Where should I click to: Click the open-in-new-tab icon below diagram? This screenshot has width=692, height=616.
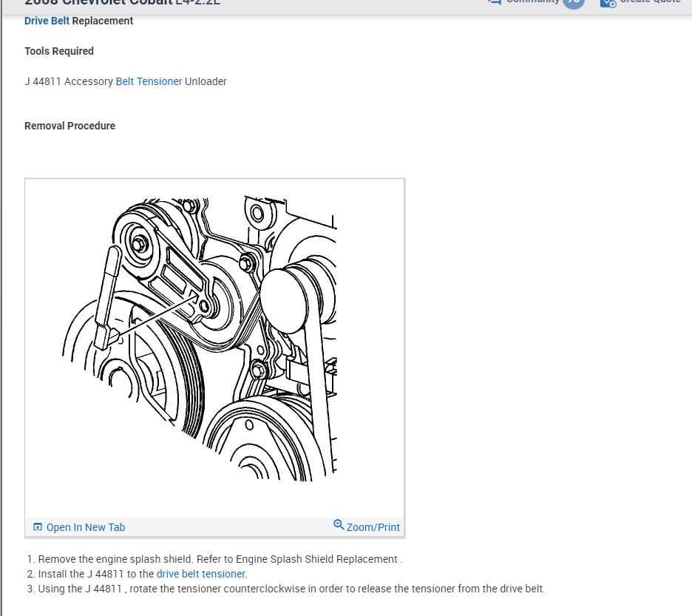click(x=38, y=527)
